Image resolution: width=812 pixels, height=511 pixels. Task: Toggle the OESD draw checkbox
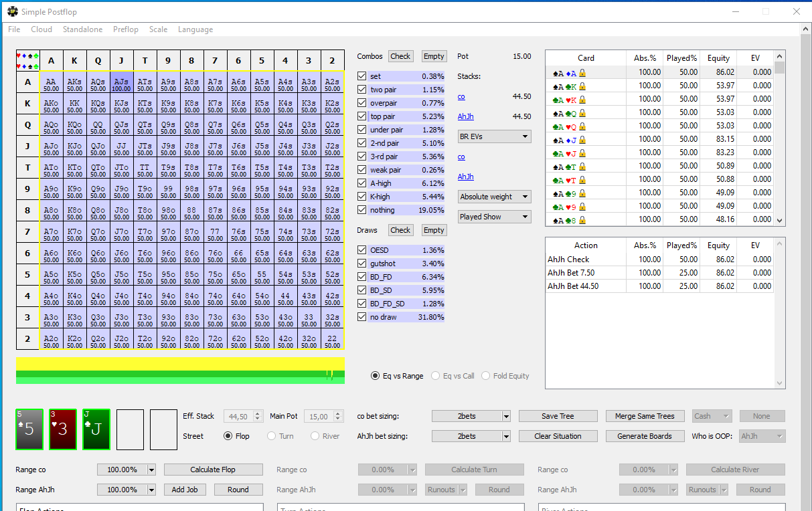(x=362, y=250)
